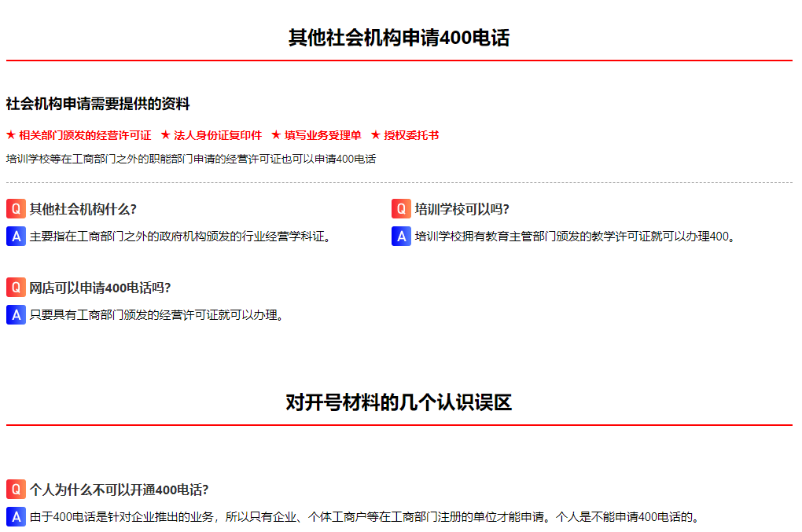Image resolution: width=802 pixels, height=532 pixels.
Task: Click the question text 其他社会机构什么?
Action: (83, 209)
